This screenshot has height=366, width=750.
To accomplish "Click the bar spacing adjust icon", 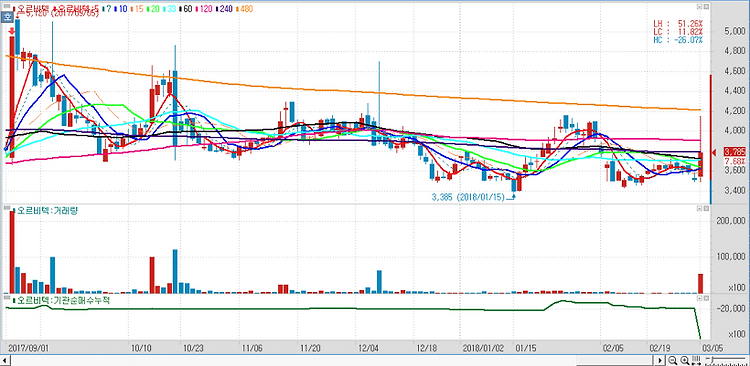I will 696,360.
